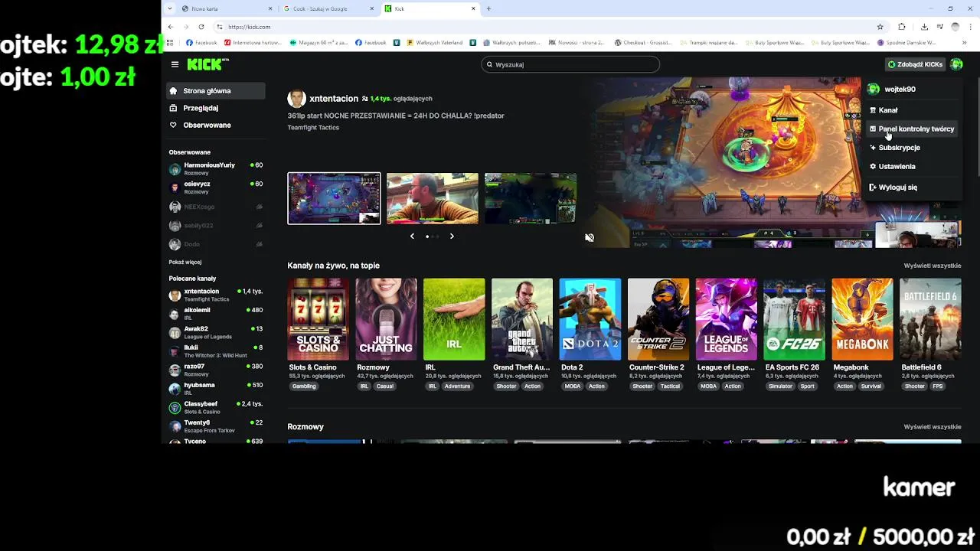Image resolution: width=980 pixels, height=551 pixels.
Task: Click the Gambling tag under Slots & Casino
Action: click(304, 386)
